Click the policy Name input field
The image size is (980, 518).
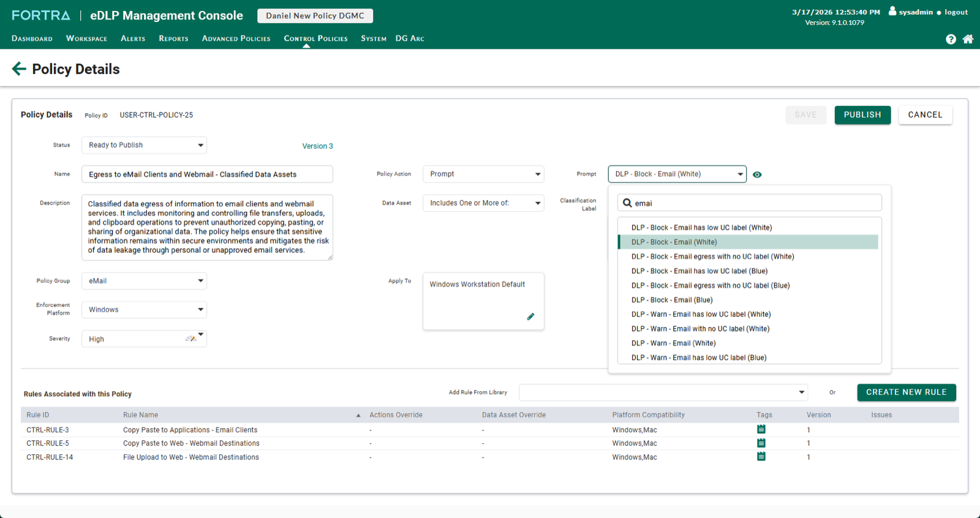point(207,175)
